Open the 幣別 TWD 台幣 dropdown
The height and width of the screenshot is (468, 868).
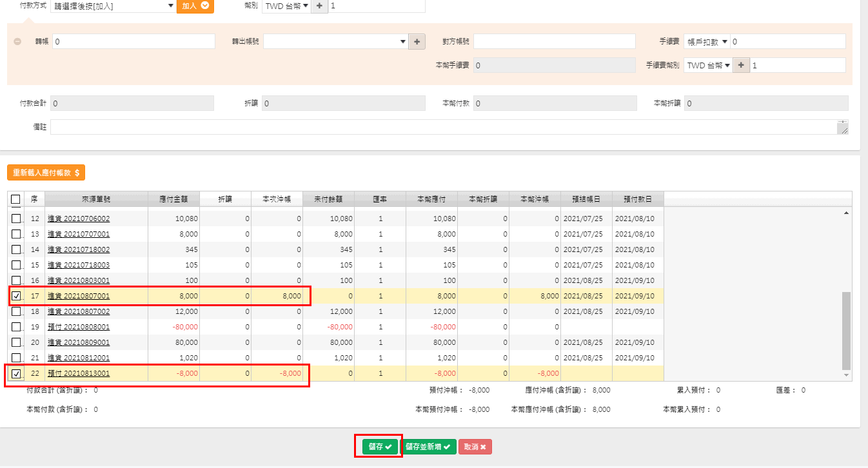coord(287,6)
